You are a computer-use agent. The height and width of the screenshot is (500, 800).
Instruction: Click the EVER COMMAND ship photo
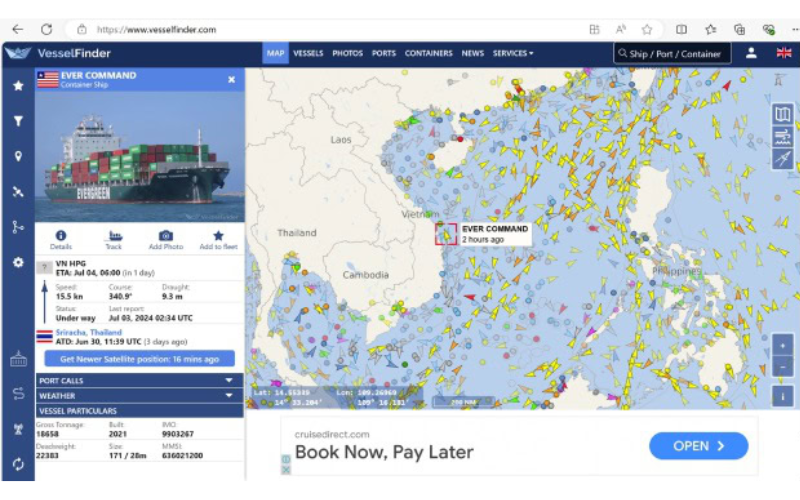pos(139,157)
